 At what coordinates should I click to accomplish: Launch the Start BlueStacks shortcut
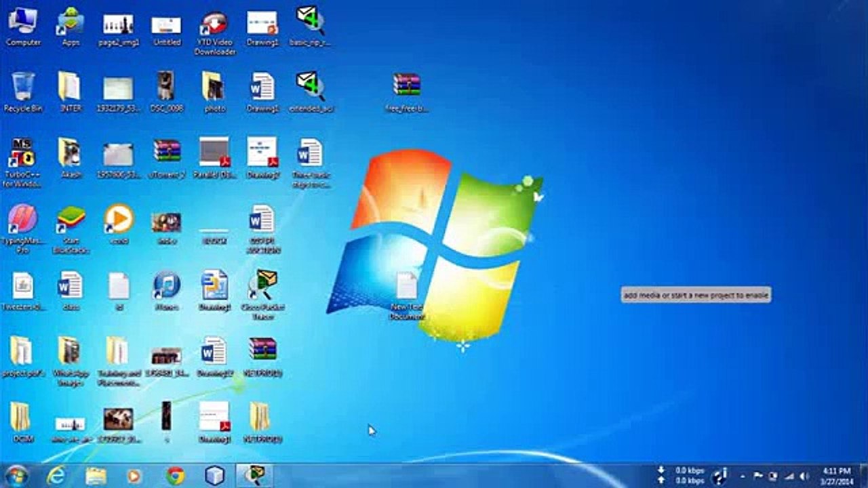click(x=71, y=229)
